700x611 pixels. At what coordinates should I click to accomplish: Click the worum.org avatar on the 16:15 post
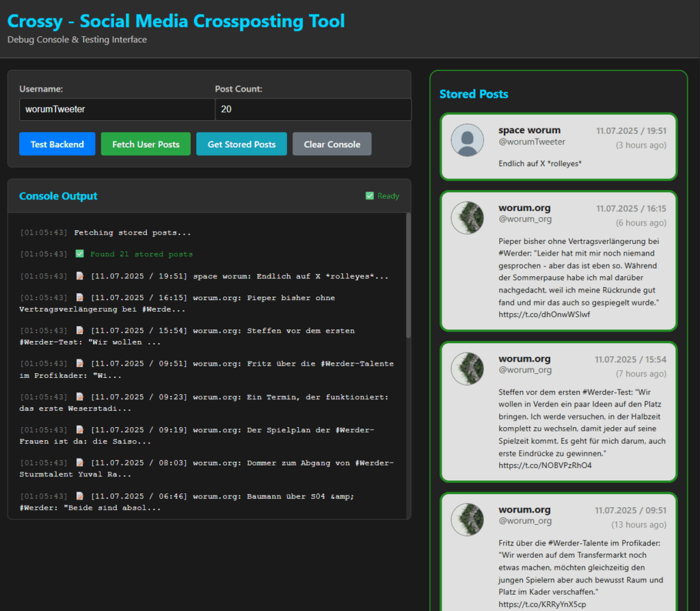(x=468, y=217)
